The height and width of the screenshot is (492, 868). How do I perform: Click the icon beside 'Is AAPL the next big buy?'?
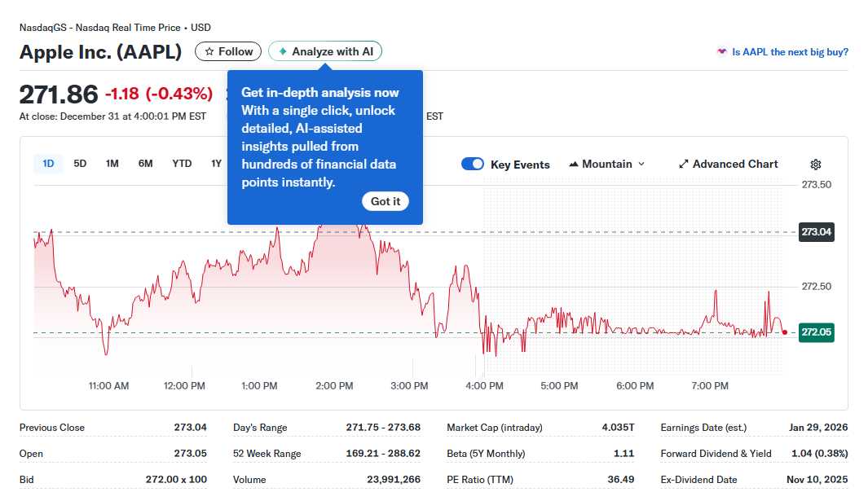pyautogui.click(x=721, y=51)
